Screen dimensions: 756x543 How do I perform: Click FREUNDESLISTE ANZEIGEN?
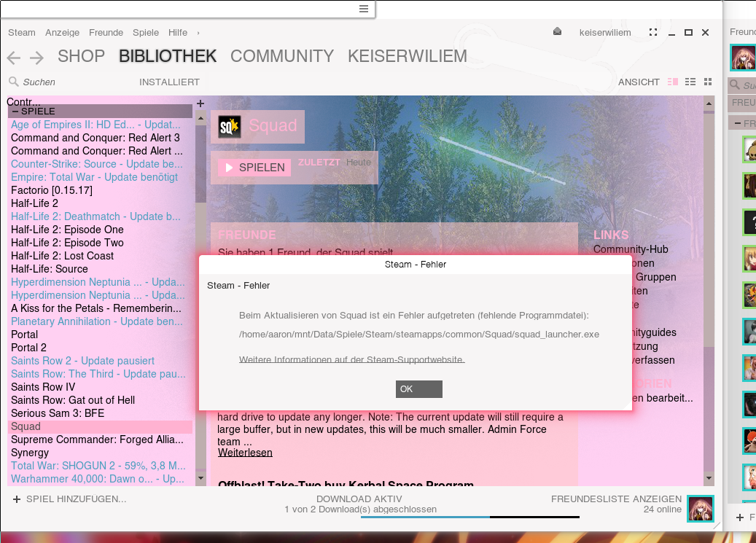pos(616,499)
